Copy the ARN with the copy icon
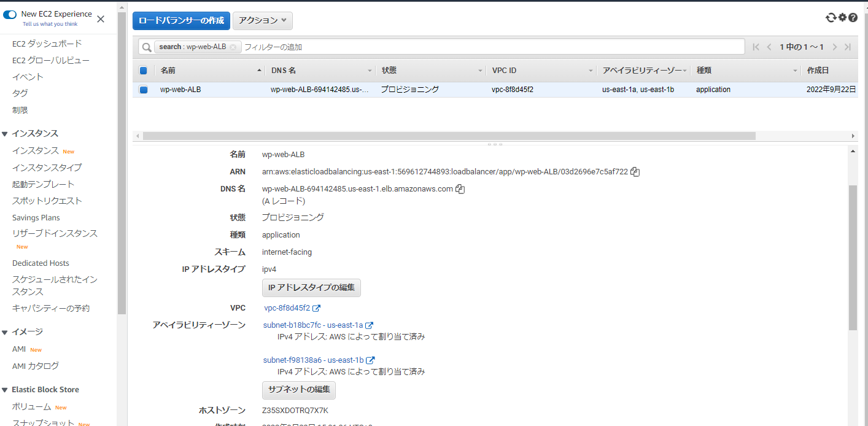The height and width of the screenshot is (426, 868). (x=635, y=172)
